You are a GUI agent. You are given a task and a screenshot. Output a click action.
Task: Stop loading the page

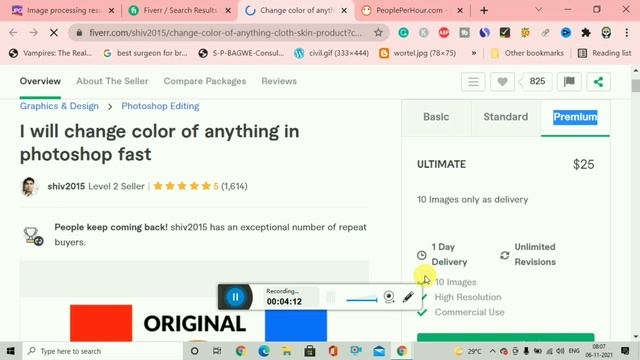point(53,33)
